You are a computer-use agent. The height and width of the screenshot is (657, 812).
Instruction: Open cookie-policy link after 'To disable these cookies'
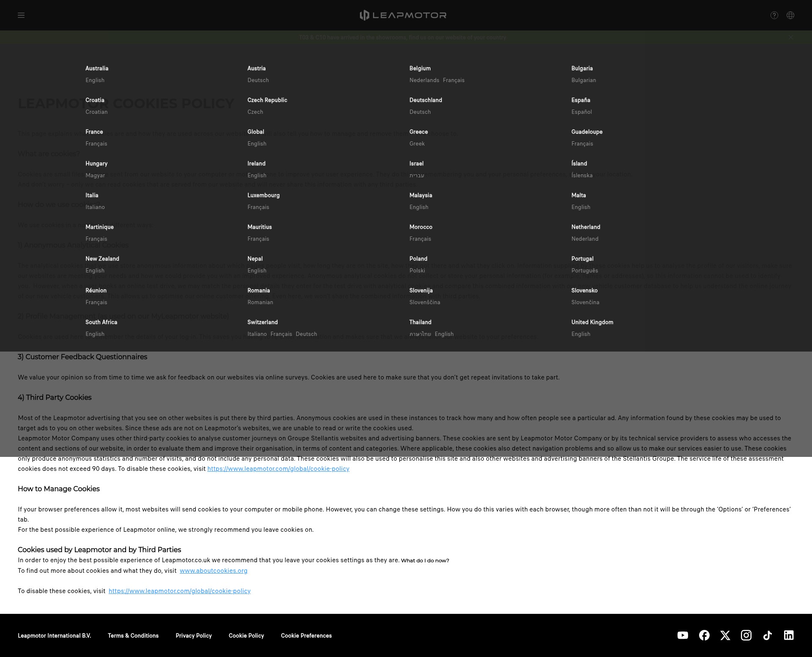180,591
